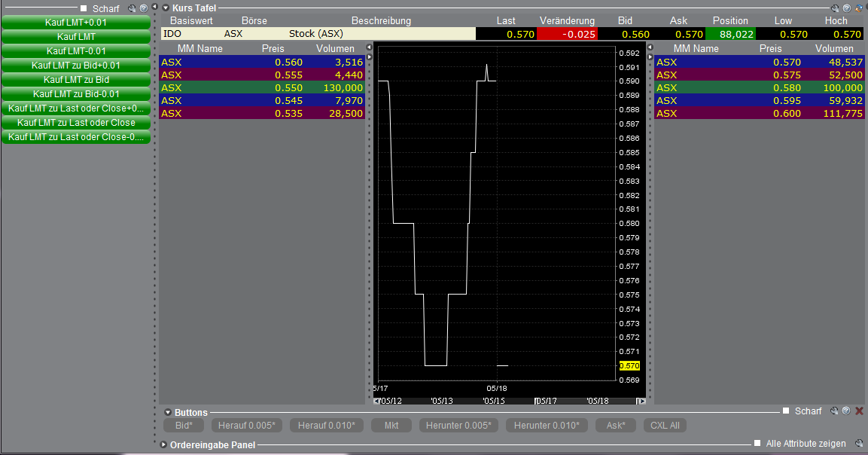Click right arrow between chart and ask book
This screenshot has width=868, height=455.
pyautogui.click(x=650, y=56)
